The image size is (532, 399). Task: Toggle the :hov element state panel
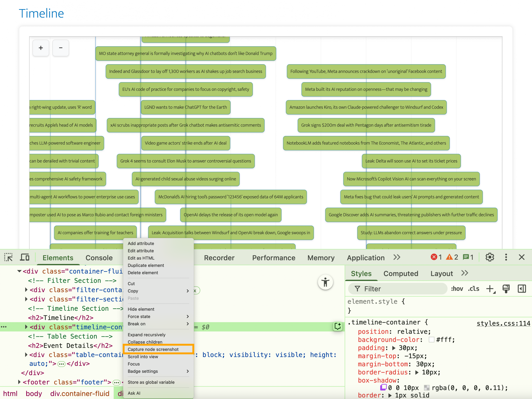tap(457, 289)
